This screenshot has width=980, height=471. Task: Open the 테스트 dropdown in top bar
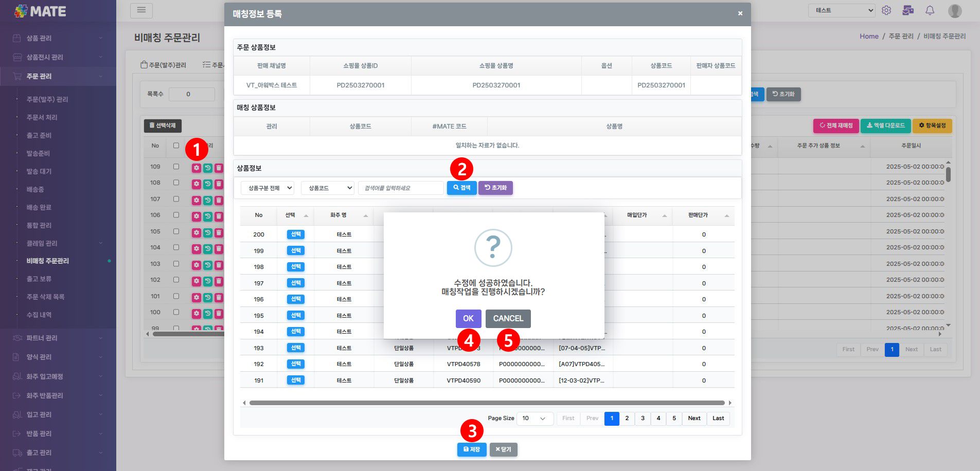point(842,10)
